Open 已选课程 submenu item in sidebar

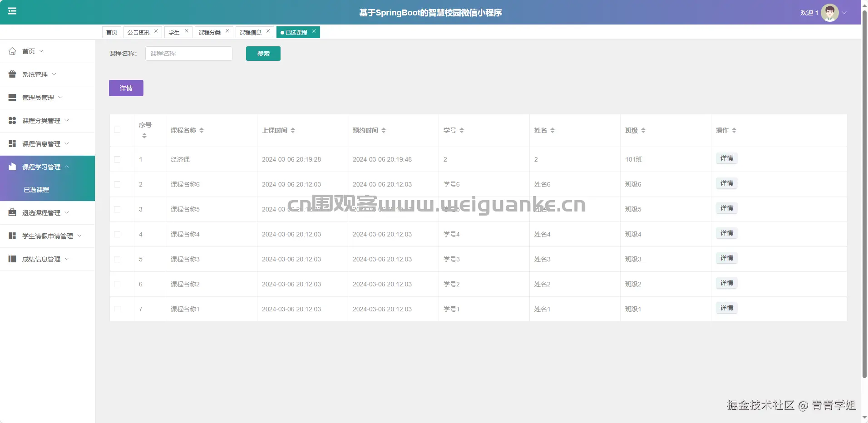(x=47, y=190)
